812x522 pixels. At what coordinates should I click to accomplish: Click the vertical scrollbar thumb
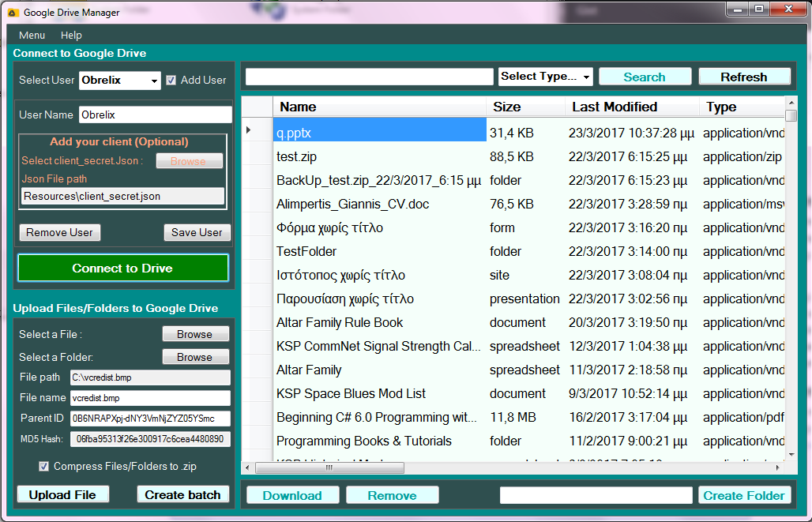(x=791, y=115)
